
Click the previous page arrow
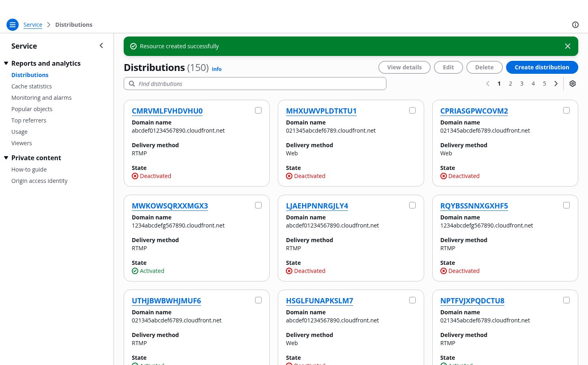[487, 84]
